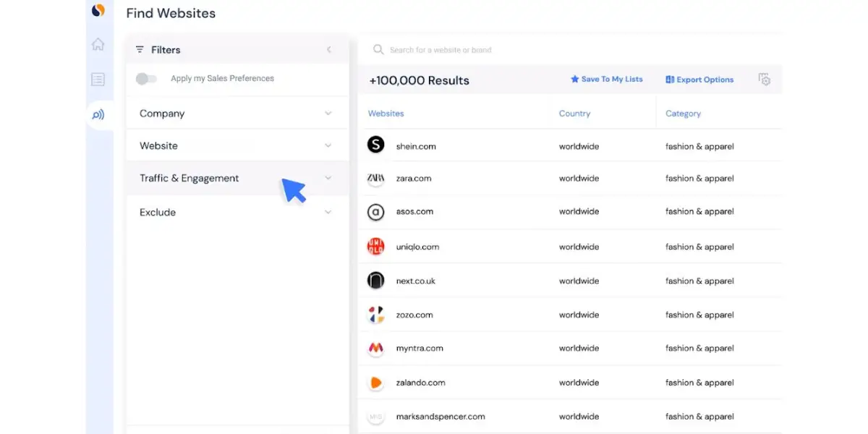The width and height of the screenshot is (868, 434).
Task: Open the asos.com website link
Action: pyautogui.click(x=415, y=212)
